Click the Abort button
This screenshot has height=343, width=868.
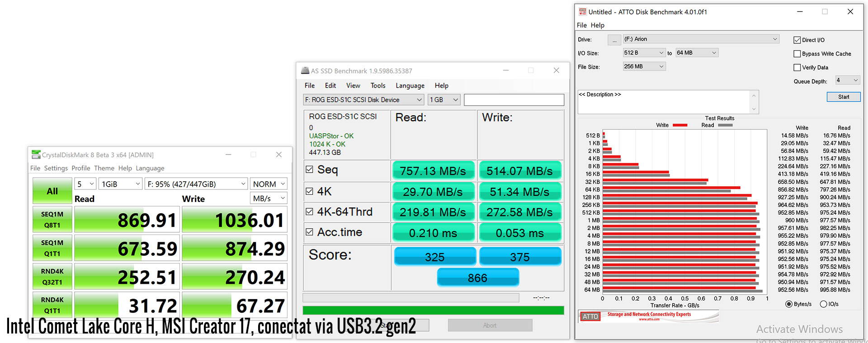point(490,325)
